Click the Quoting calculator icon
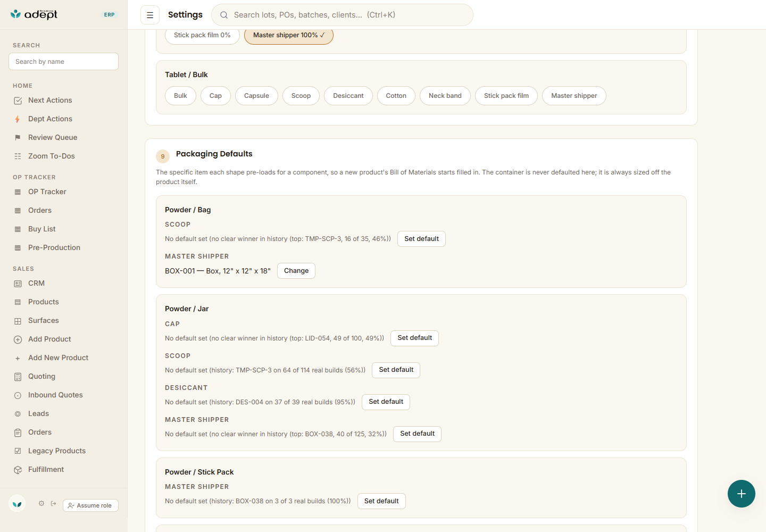 click(18, 377)
